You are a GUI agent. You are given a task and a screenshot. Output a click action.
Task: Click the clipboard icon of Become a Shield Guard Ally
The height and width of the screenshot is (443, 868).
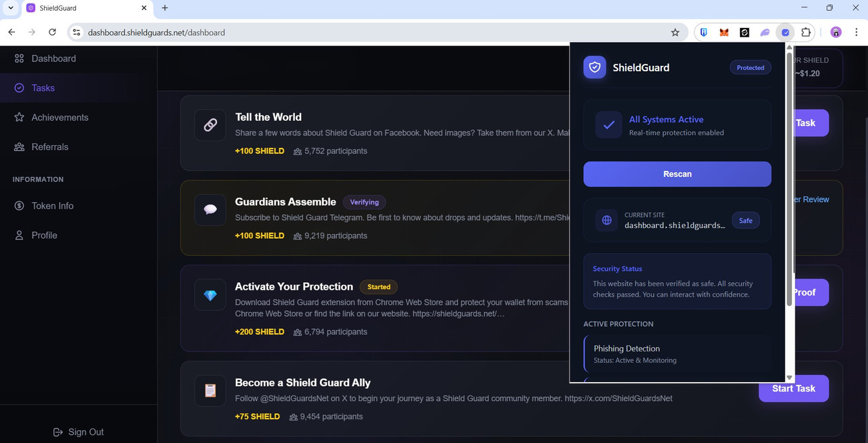[x=210, y=391]
